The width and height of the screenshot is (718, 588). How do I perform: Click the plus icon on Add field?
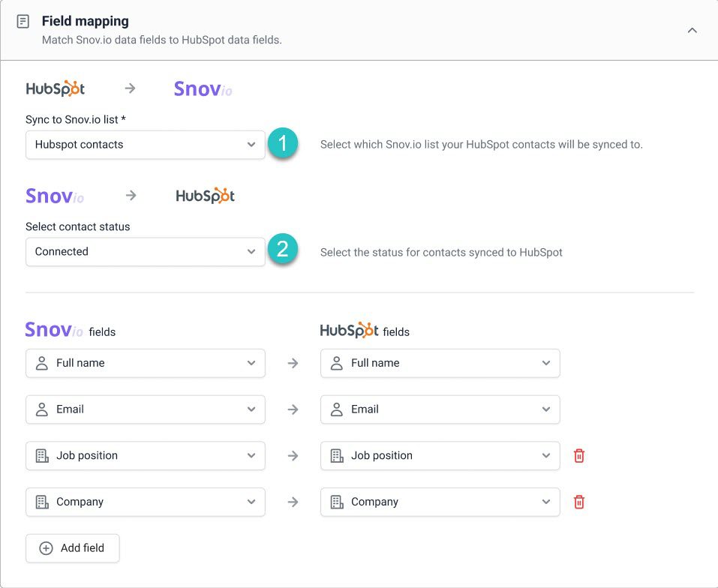coord(46,547)
